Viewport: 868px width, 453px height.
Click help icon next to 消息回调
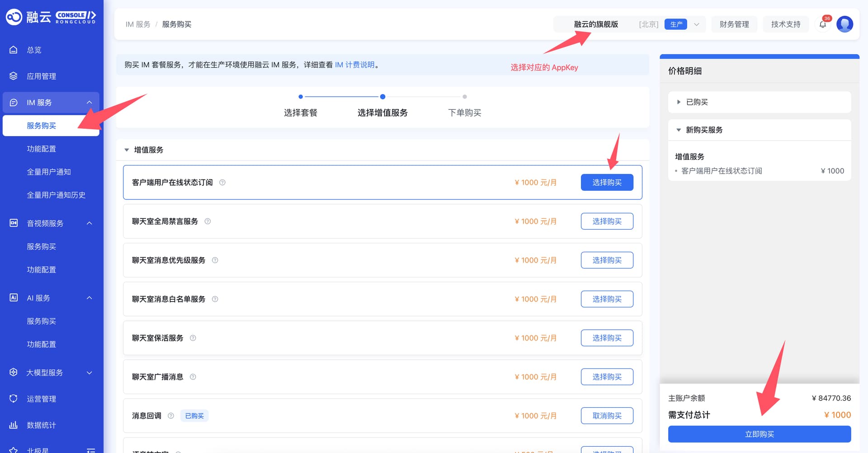click(171, 416)
